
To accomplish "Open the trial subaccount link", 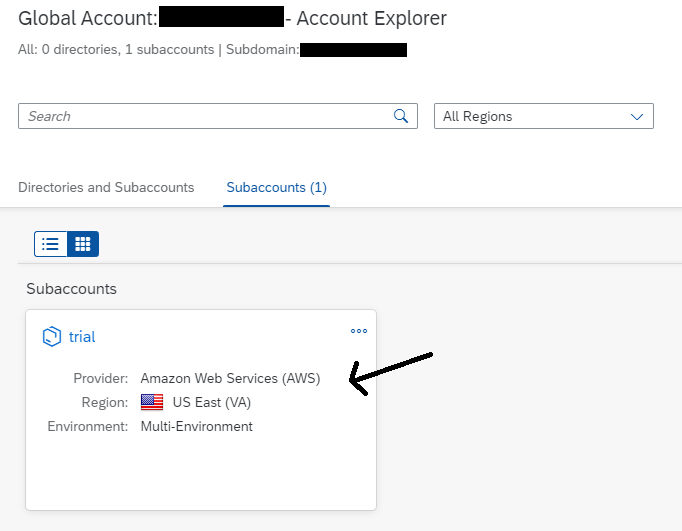I will [82, 337].
